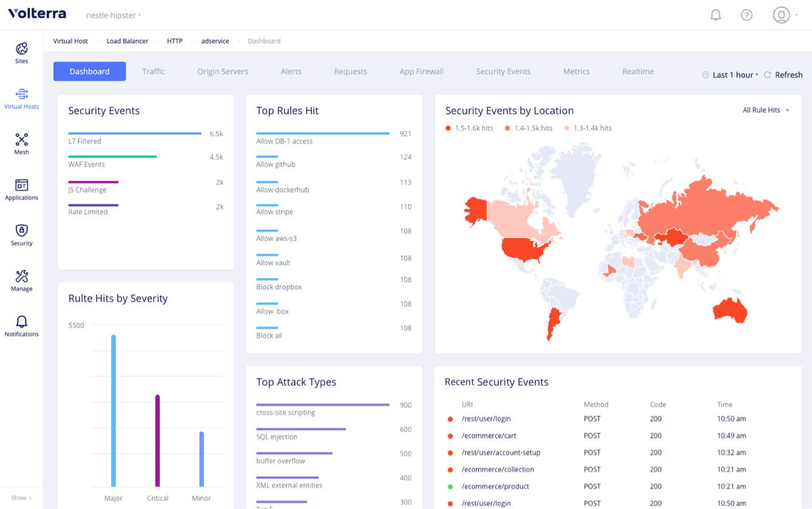The width and height of the screenshot is (812, 509).
Task: Open the user profile avatar menu
Action: (x=782, y=15)
